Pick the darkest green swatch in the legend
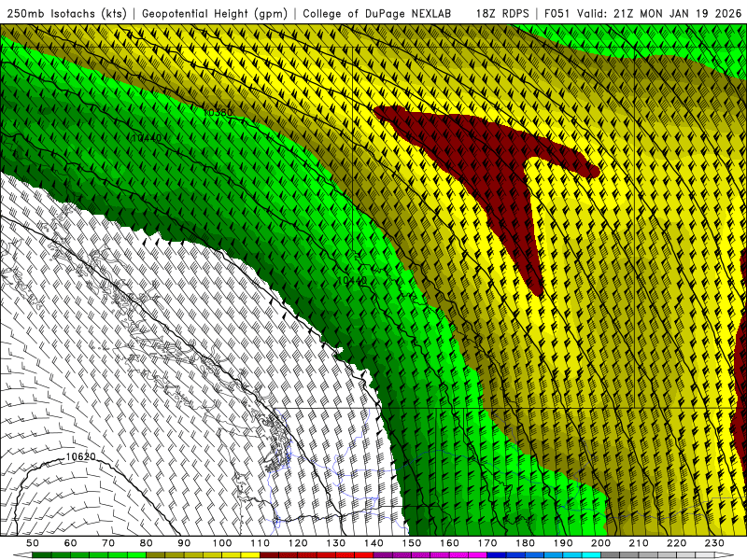The image size is (747, 560). click(x=41, y=555)
